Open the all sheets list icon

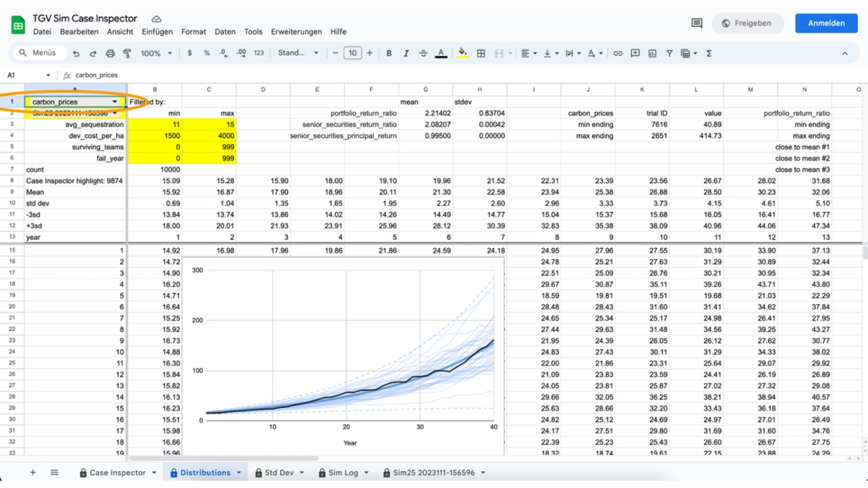pos(54,472)
